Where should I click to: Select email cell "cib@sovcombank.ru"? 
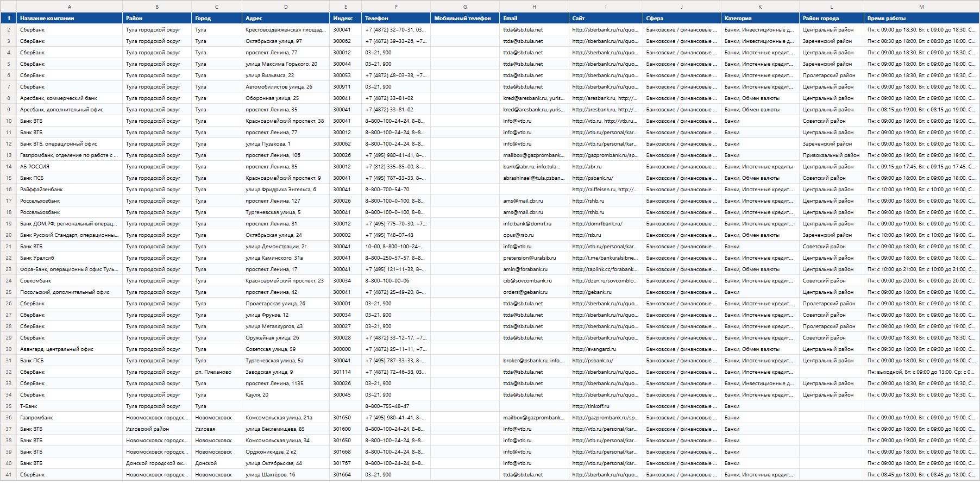pos(534,281)
